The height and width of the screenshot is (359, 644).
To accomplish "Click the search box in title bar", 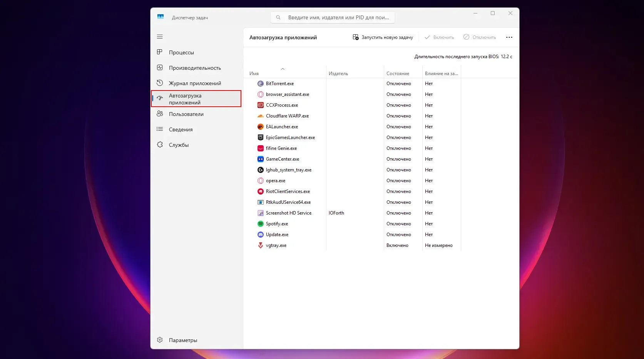I will [x=333, y=17].
